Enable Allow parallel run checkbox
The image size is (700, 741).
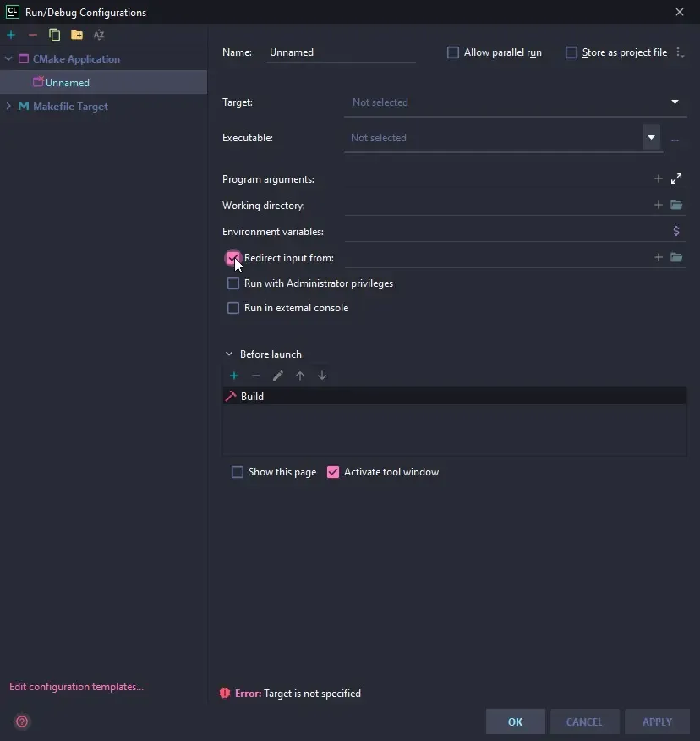(453, 52)
